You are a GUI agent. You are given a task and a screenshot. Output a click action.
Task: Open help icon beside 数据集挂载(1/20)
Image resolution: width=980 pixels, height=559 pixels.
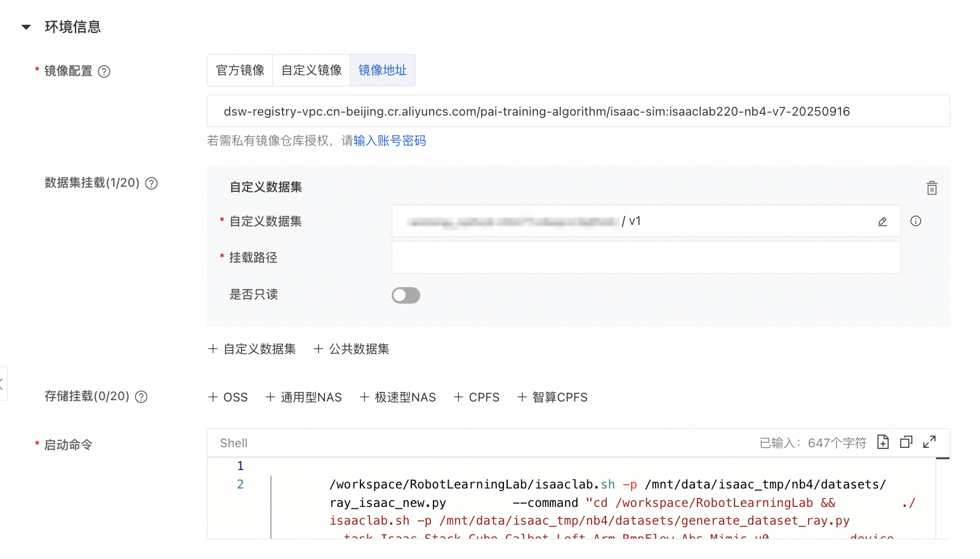tap(152, 184)
